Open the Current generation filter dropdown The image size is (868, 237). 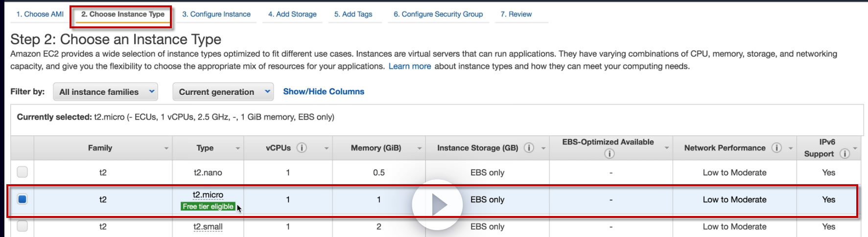tap(223, 92)
